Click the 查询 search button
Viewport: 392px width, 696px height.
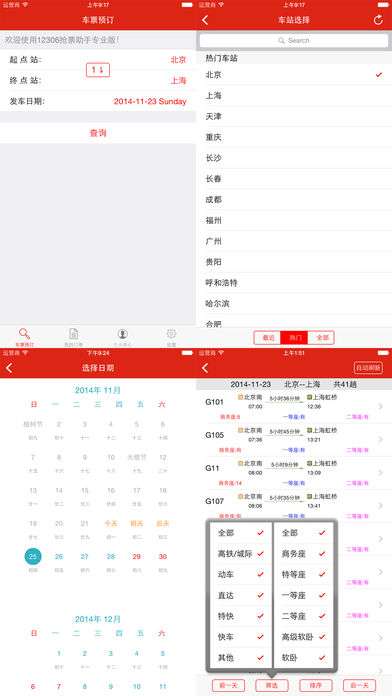[98, 133]
